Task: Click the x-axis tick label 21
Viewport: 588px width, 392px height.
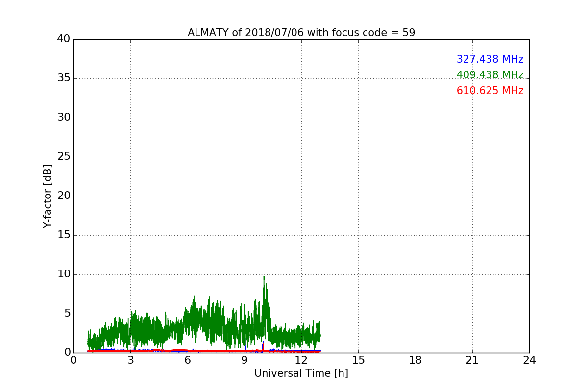Action: click(472, 360)
